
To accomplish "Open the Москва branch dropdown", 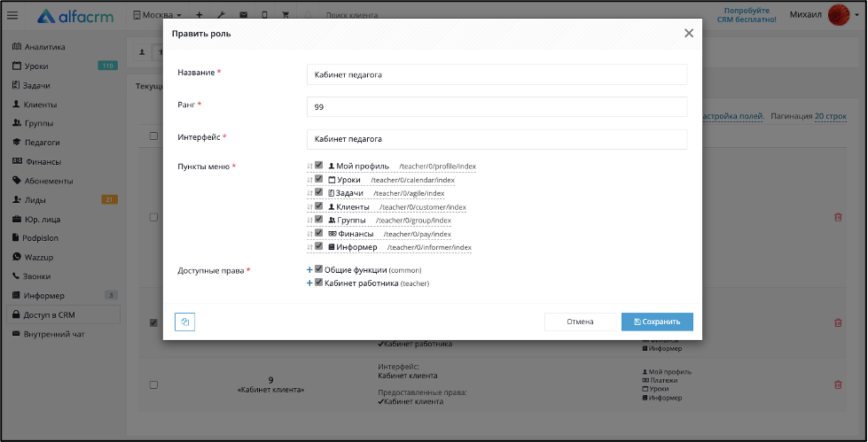I will 157,15.
